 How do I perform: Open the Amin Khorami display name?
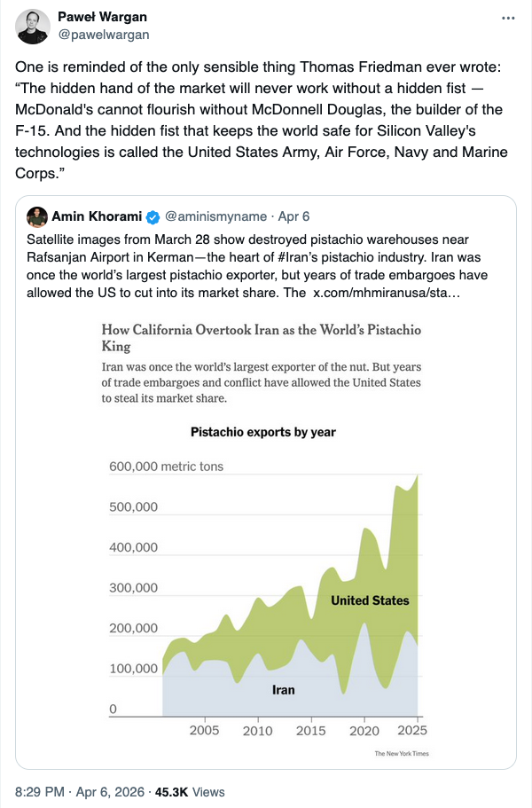(97, 217)
